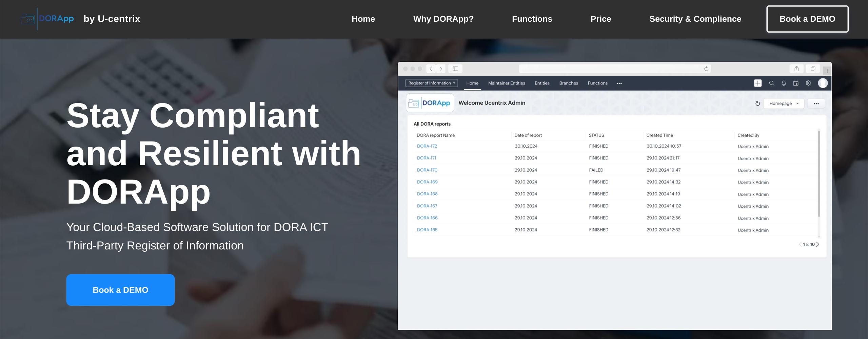Open the settings gear icon
Image resolution: width=868 pixels, height=339 pixels.
808,83
